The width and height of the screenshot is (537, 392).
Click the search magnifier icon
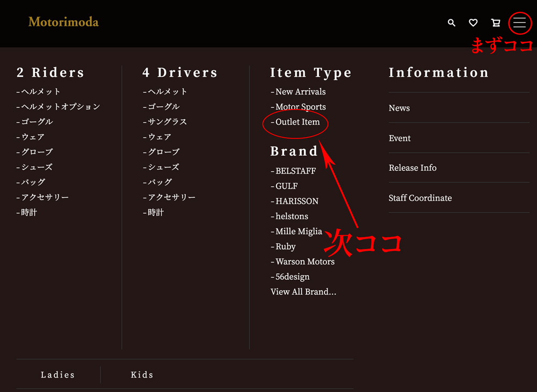coord(452,23)
